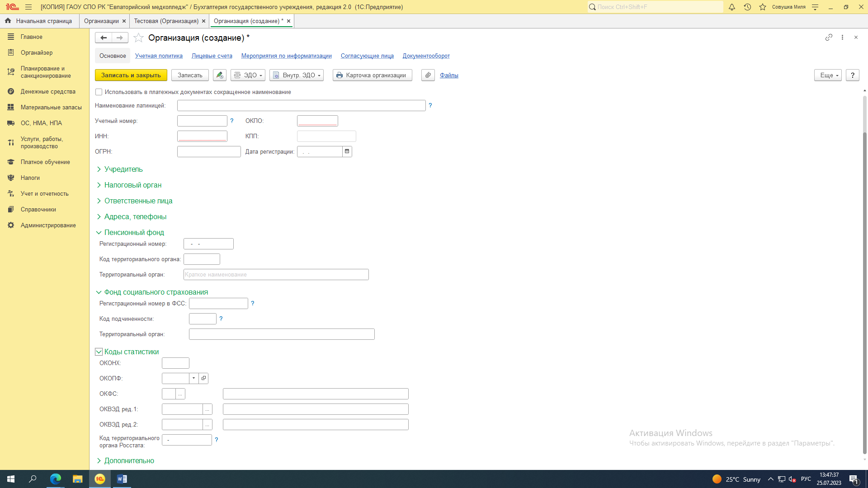
Task: Open the Внутр. ЭДО dropdown menu
Action: point(297,75)
